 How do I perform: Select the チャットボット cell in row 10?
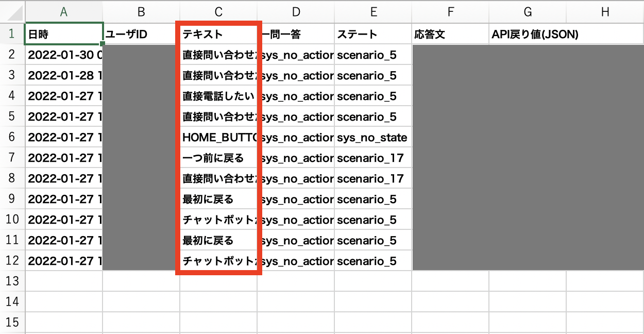[218, 220]
